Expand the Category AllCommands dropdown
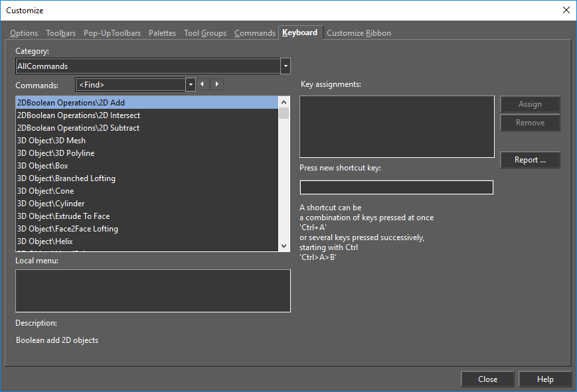The image size is (577, 392). [286, 66]
